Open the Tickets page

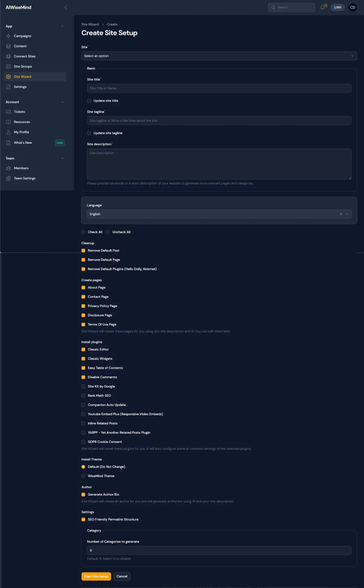pos(35,112)
